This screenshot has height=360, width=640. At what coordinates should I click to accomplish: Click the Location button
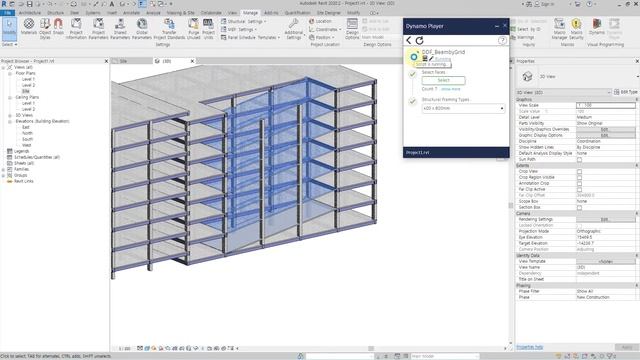pyautogui.click(x=320, y=21)
